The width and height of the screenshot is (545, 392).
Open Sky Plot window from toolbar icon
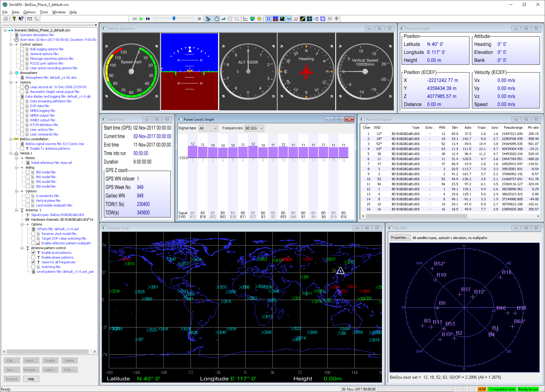click(x=309, y=19)
